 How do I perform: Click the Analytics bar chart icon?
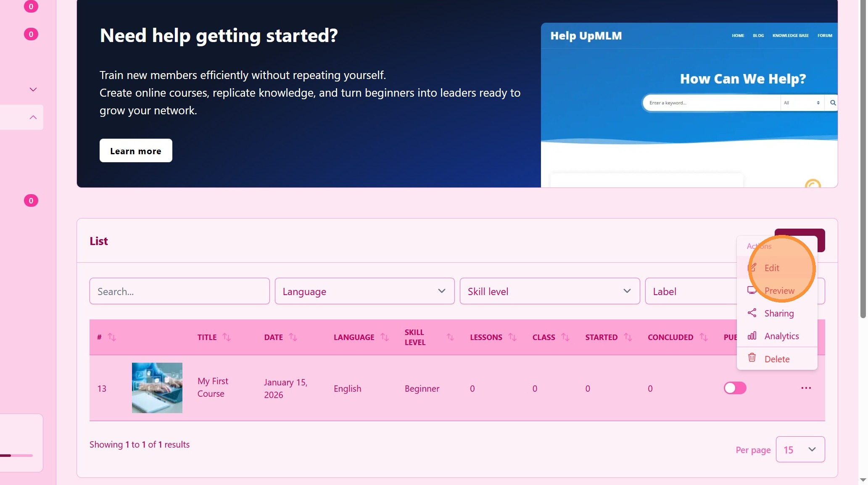pyautogui.click(x=752, y=336)
